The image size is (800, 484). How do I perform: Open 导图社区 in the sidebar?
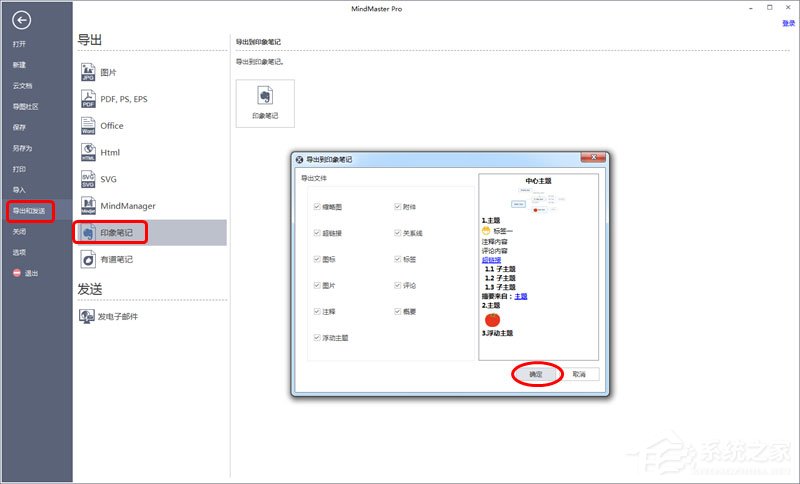click(x=26, y=107)
